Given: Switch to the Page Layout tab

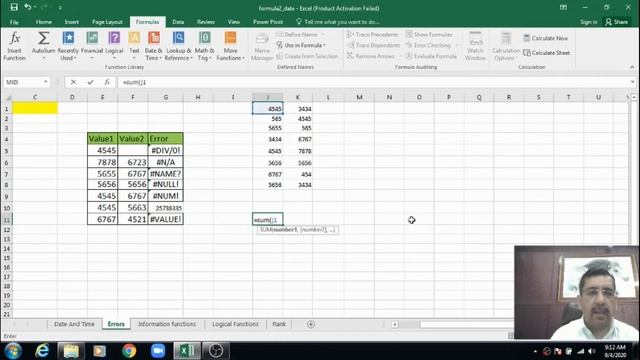Looking at the screenshot, I should click(107, 22).
